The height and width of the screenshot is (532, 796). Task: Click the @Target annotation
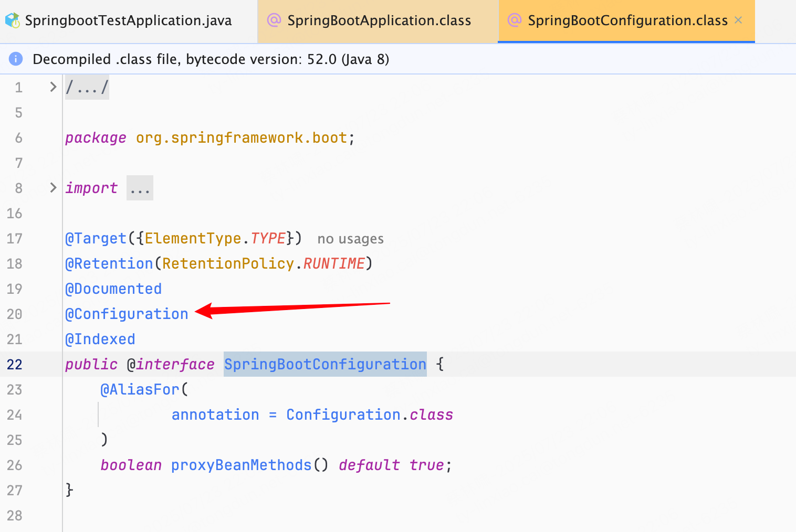click(96, 238)
